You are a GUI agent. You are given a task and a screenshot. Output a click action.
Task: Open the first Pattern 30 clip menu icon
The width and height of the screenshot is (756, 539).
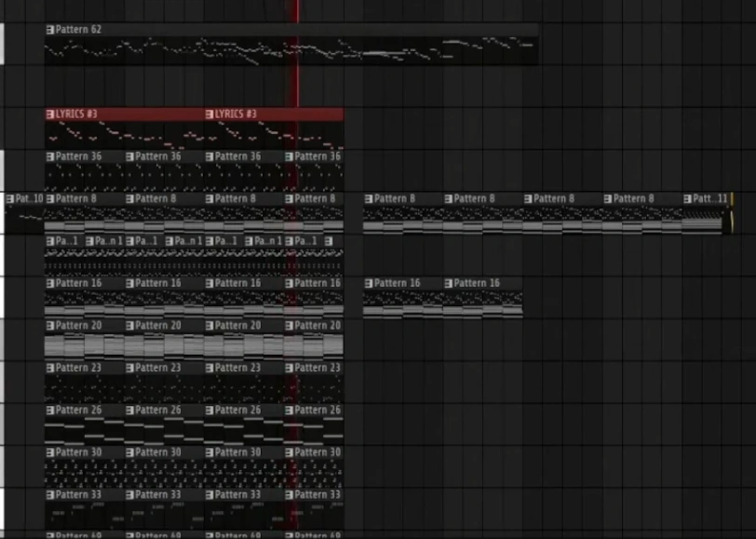[49, 452]
